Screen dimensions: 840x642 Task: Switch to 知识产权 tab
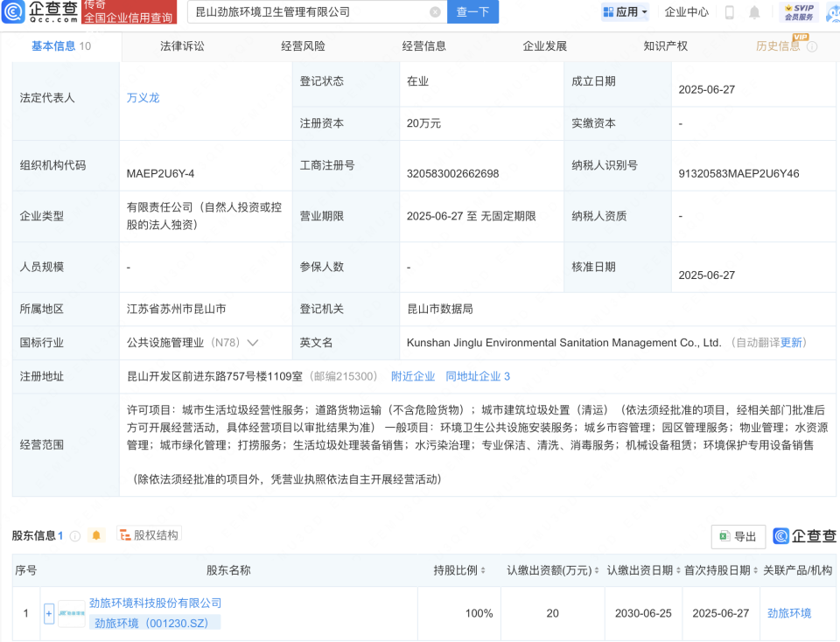click(665, 46)
